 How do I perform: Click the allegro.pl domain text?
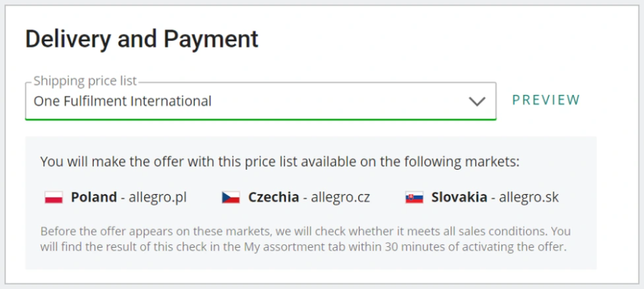[x=157, y=197]
